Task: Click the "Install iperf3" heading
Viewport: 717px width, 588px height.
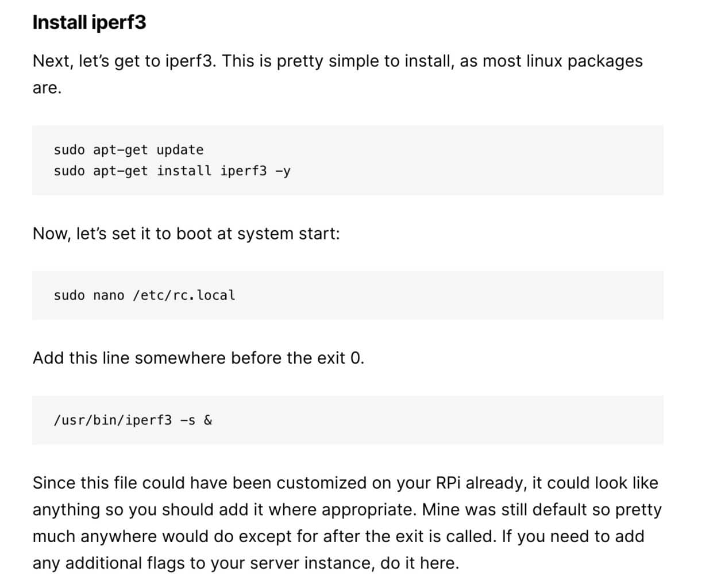Action: coord(89,22)
